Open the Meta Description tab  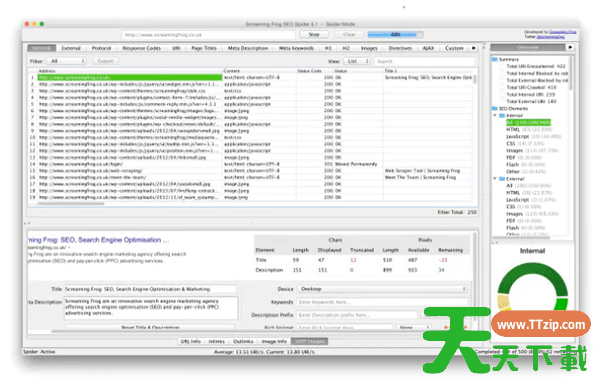point(248,48)
